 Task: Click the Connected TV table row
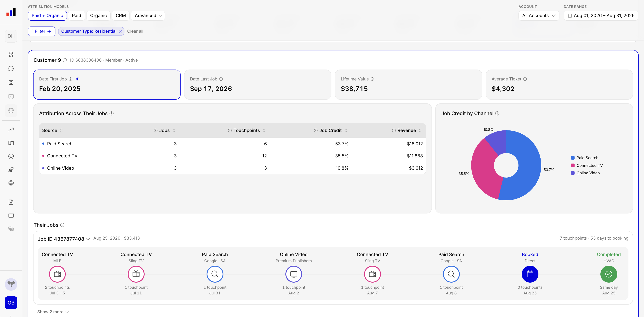232,156
